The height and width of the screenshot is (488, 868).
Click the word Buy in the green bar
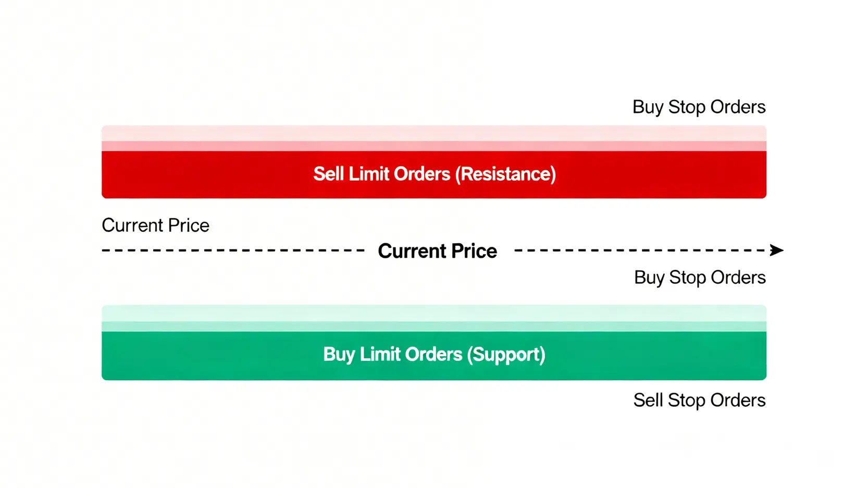(x=339, y=355)
